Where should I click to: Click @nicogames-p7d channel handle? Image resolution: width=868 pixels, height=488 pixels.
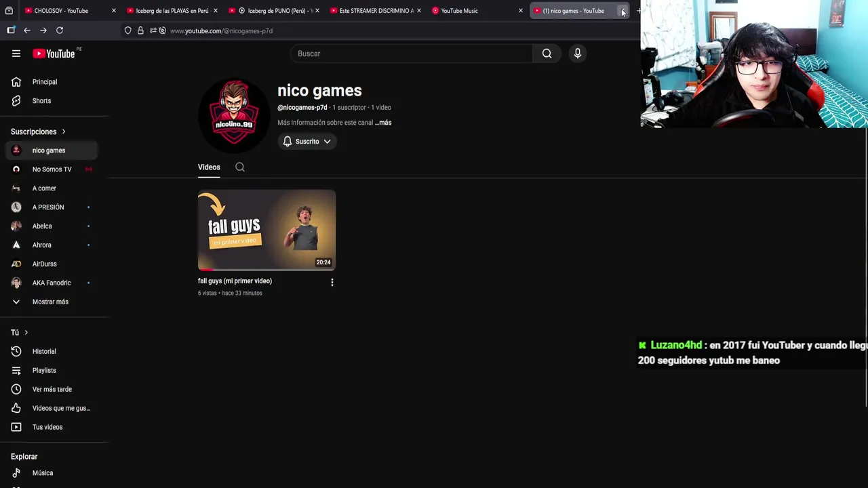coord(302,107)
